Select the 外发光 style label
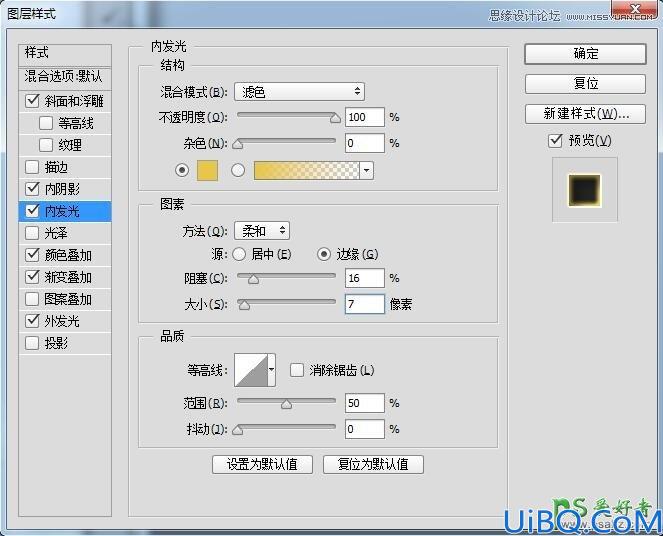Viewport: 663px width, 536px height. click(62, 321)
